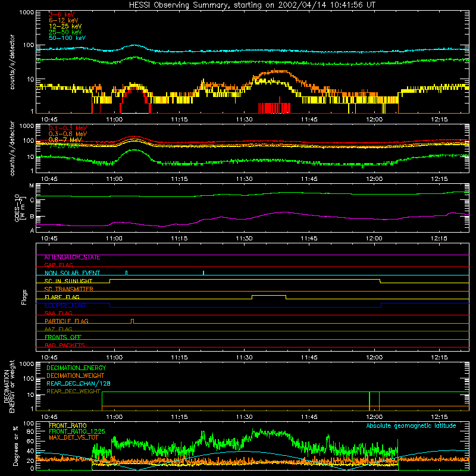Click the FRONT_RATIO_1225 legend label
Image resolution: width=476 pixels, height=476 pixels.
point(77,431)
